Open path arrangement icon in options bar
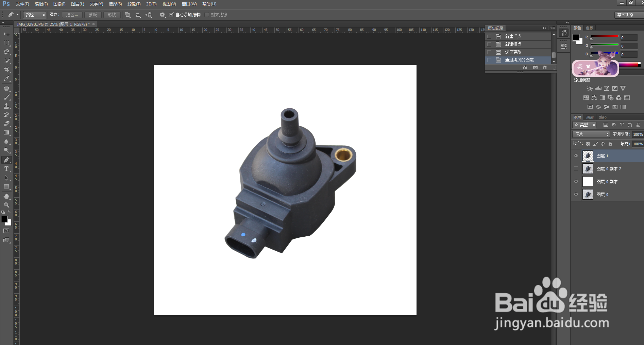 click(x=149, y=15)
